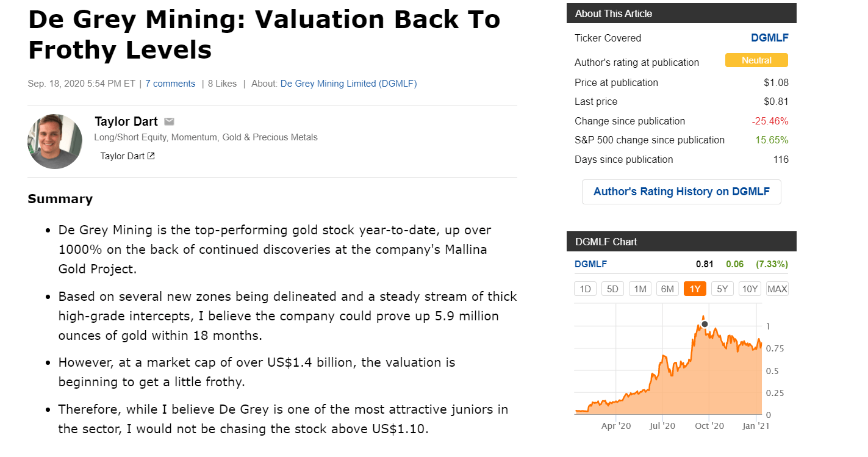Click the 8 Likes count
The image size is (868, 457).
[x=222, y=84]
